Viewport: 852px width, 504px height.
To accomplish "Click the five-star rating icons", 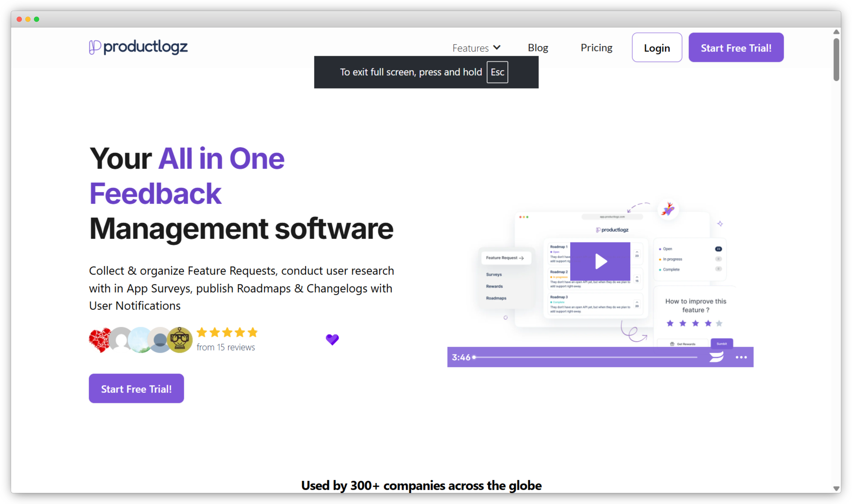I will (x=227, y=332).
